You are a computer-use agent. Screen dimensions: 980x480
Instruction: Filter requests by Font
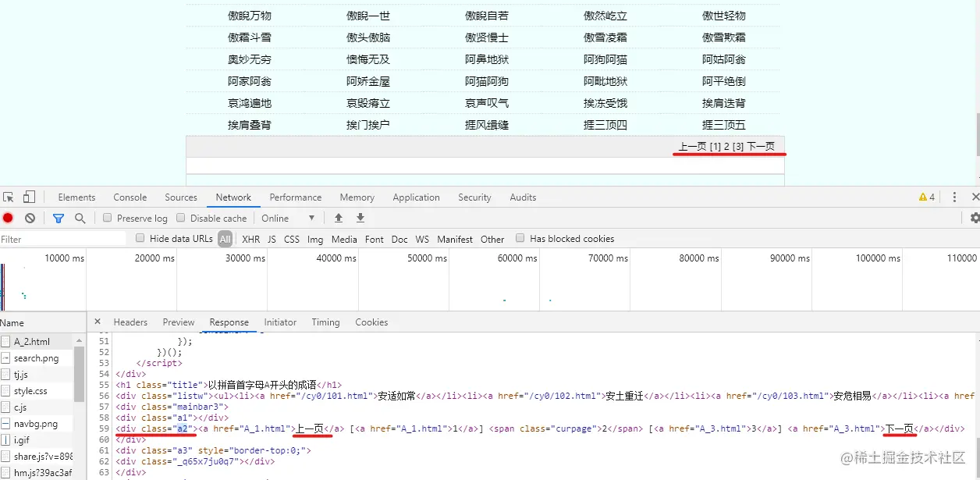(375, 240)
